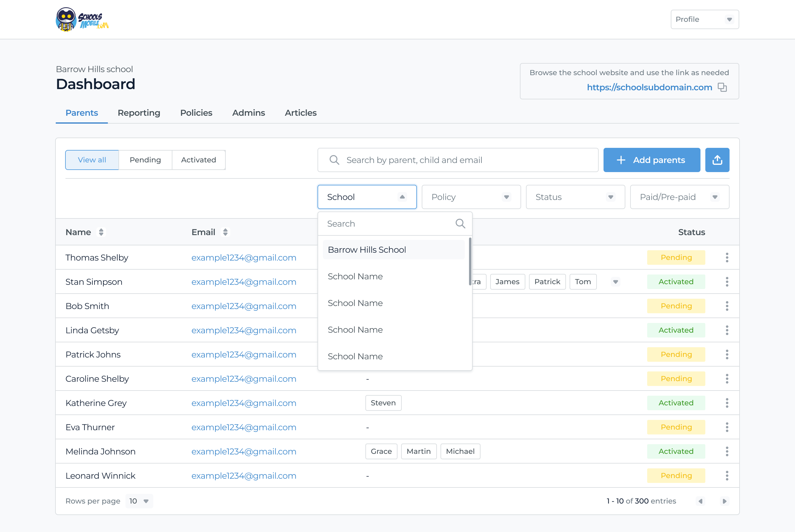Open the Profile dropdown menu

704,19
